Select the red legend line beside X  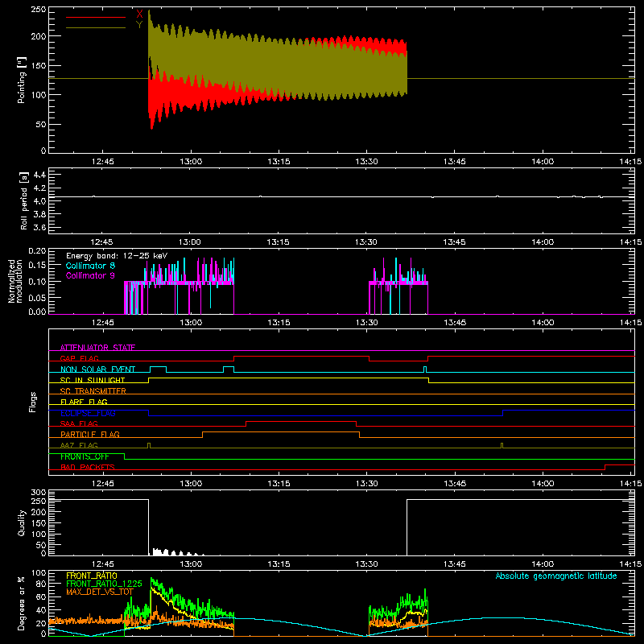click(x=96, y=17)
